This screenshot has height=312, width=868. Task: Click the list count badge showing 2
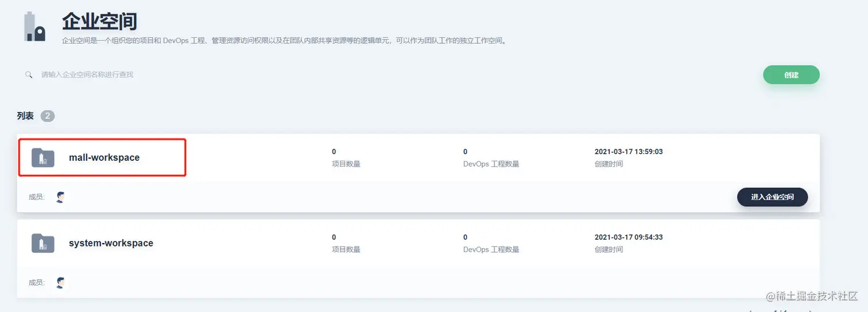click(x=48, y=116)
